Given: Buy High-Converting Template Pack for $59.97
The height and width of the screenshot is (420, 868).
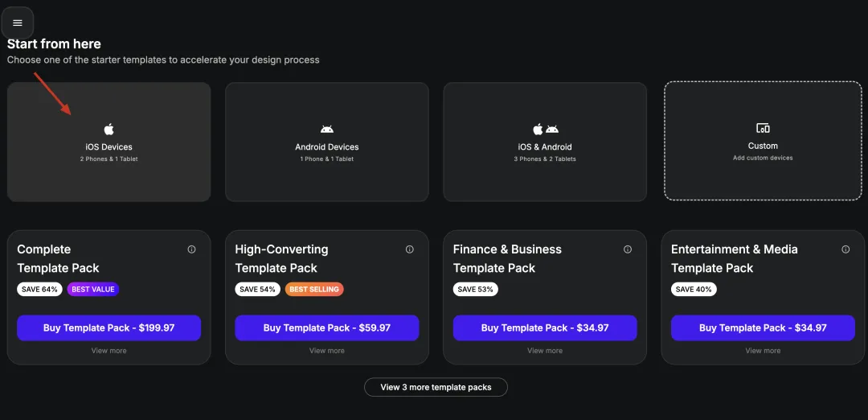Looking at the screenshot, I should (327, 327).
